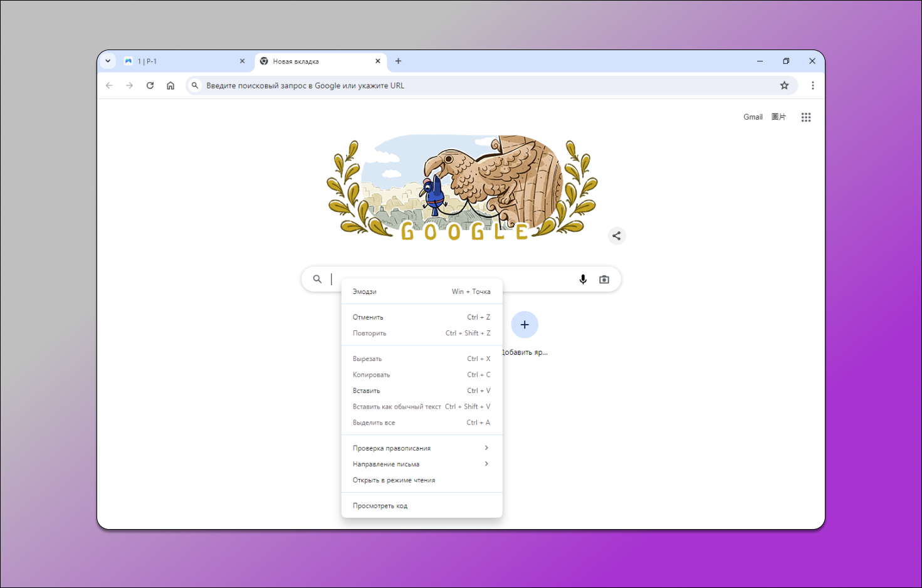Start voice search with the microphone icon
The height and width of the screenshot is (588, 922).
click(x=583, y=279)
